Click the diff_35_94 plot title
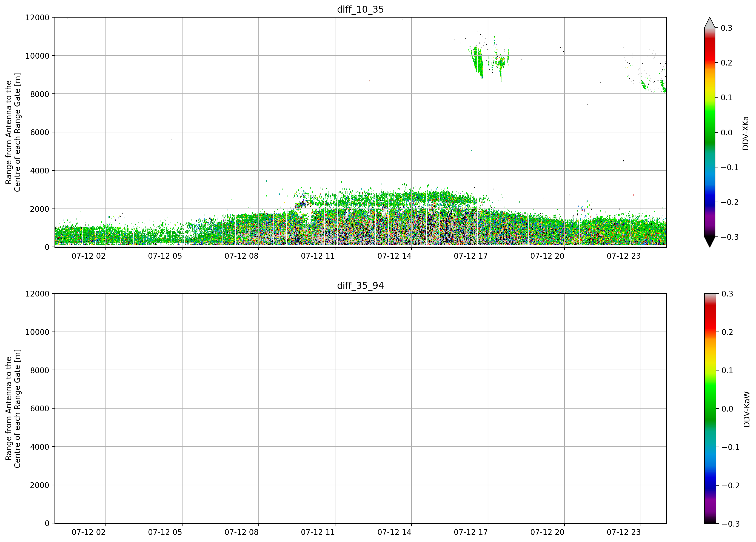 360,286
